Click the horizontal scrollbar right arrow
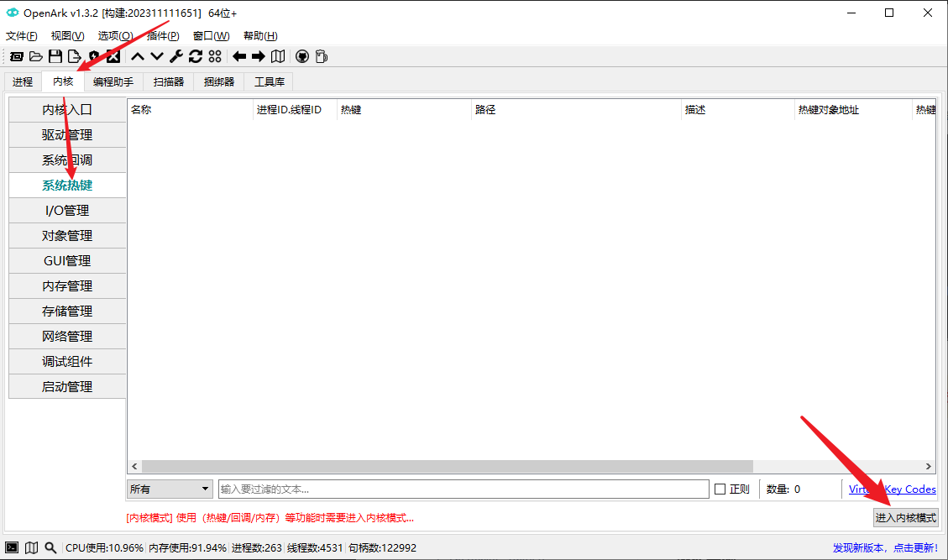The image size is (948, 560). [x=929, y=466]
